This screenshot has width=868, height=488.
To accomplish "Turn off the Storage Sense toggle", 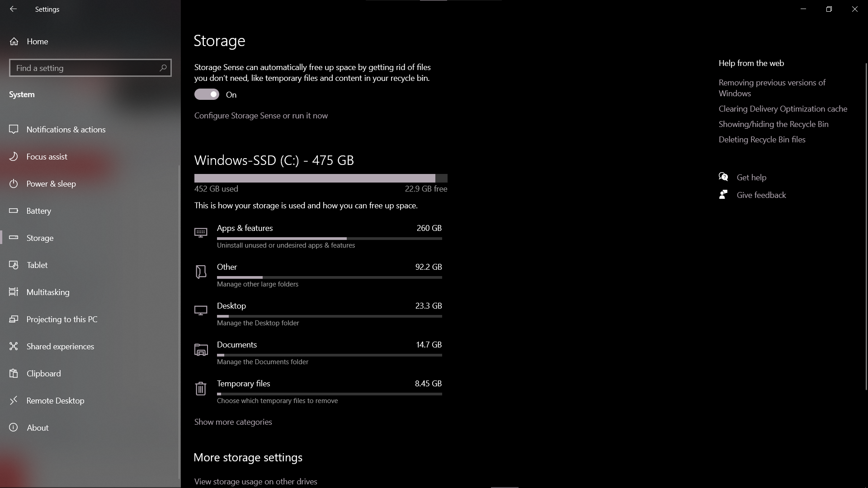I will 207,94.
